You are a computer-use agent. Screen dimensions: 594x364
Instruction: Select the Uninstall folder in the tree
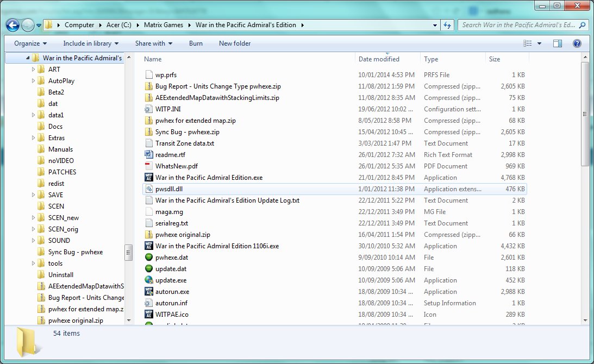click(61, 274)
